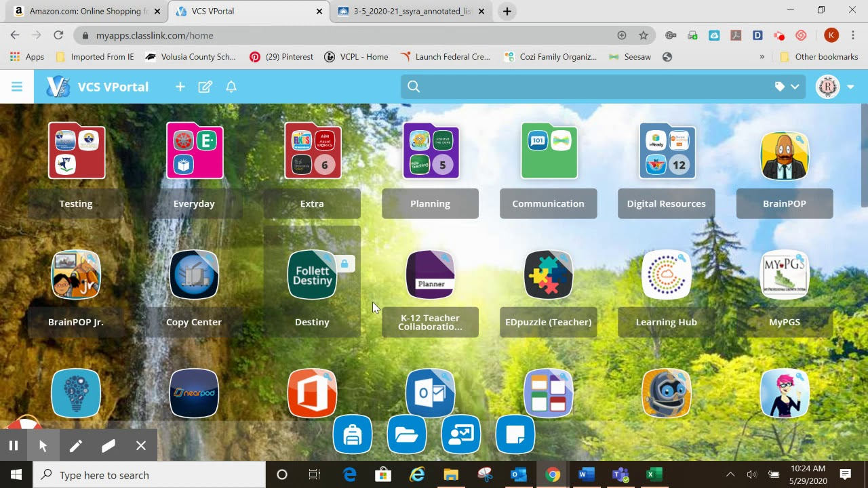Switch to the Amazon.com tab
The height and width of the screenshot is (488, 868).
(x=87, y=11)
